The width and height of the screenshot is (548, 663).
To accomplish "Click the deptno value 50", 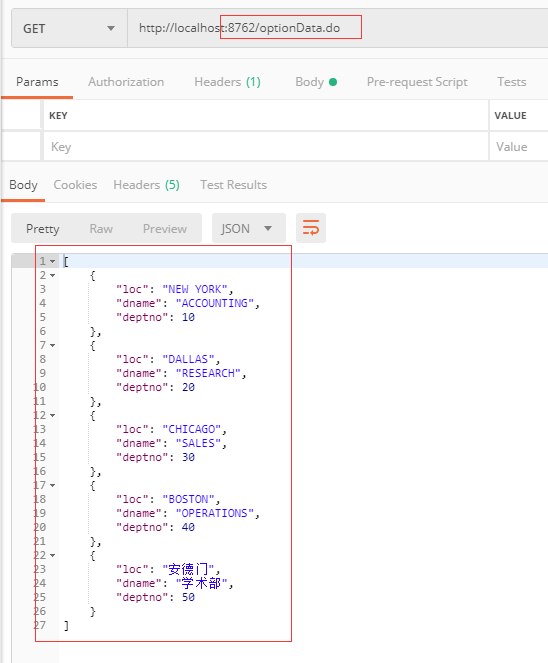I will pyautogui.click(x=188, y=597).
